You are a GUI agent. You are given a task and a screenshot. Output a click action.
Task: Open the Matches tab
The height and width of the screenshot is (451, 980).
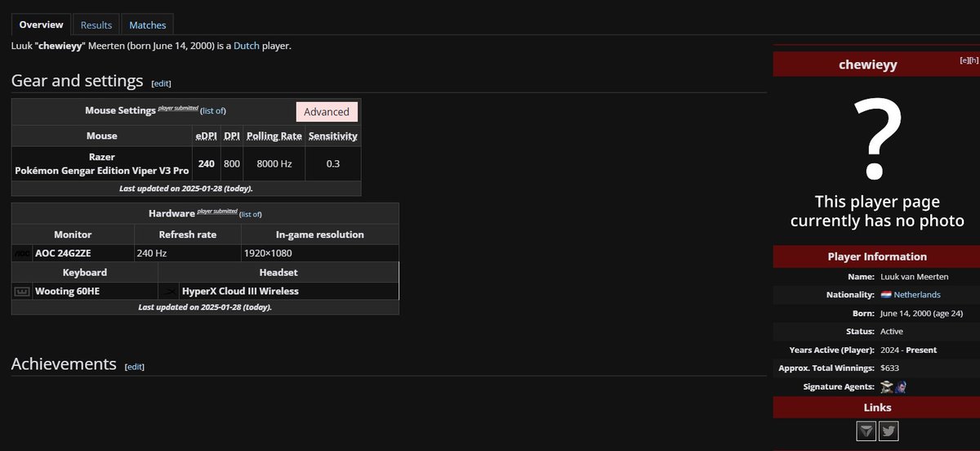click(148, 25)
